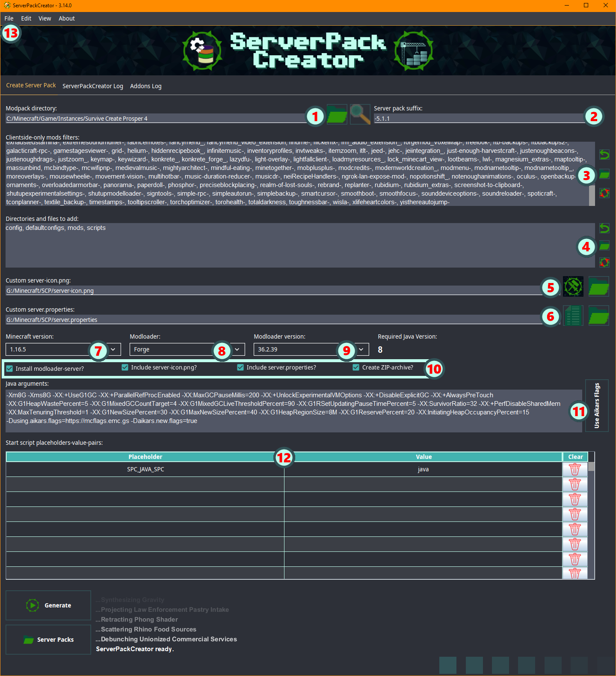This screenshot has width=616, height=676.
Task: Open the Minecraft version dropdown
Action: [x=113, y=349]
